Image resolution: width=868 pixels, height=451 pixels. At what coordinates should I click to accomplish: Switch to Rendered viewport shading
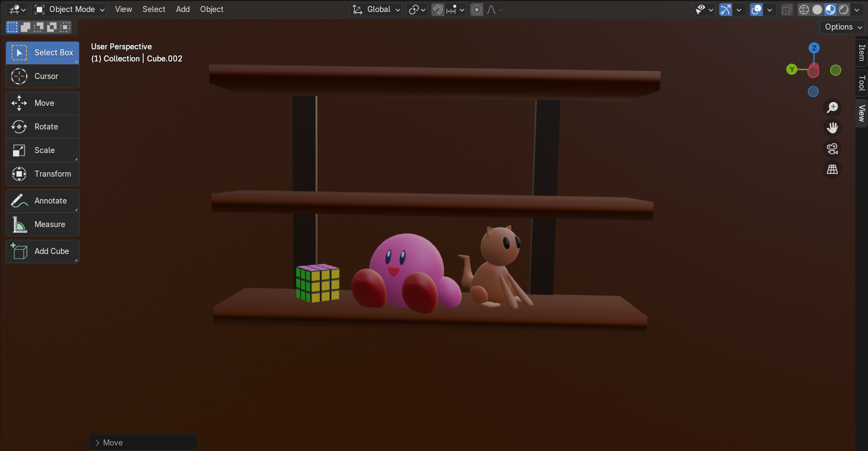click(843, 9)
